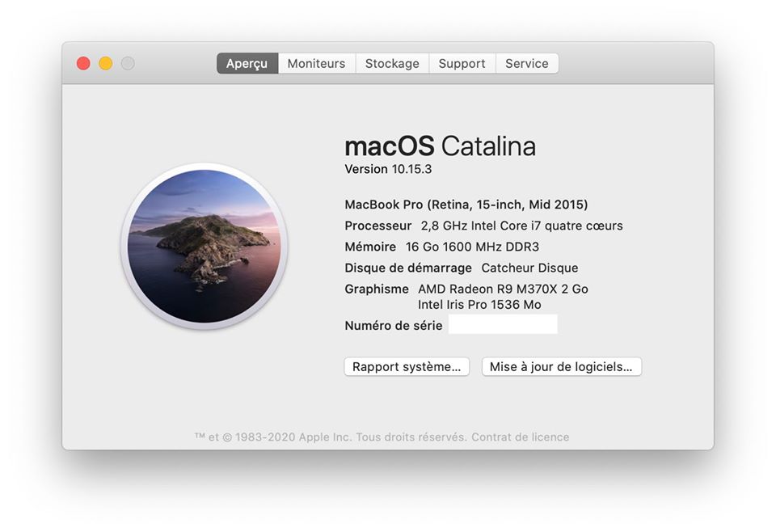Click the 2,8 GHz Intel Core i7 value
Viewport: 776px width, 532px height.
click(521, 226)
